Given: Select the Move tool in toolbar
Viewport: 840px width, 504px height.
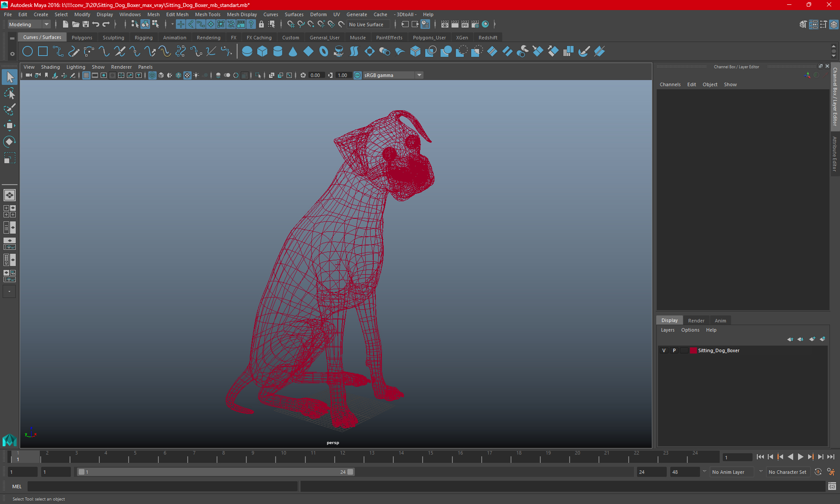Looking at the screenshot, I should pos(9,126).
